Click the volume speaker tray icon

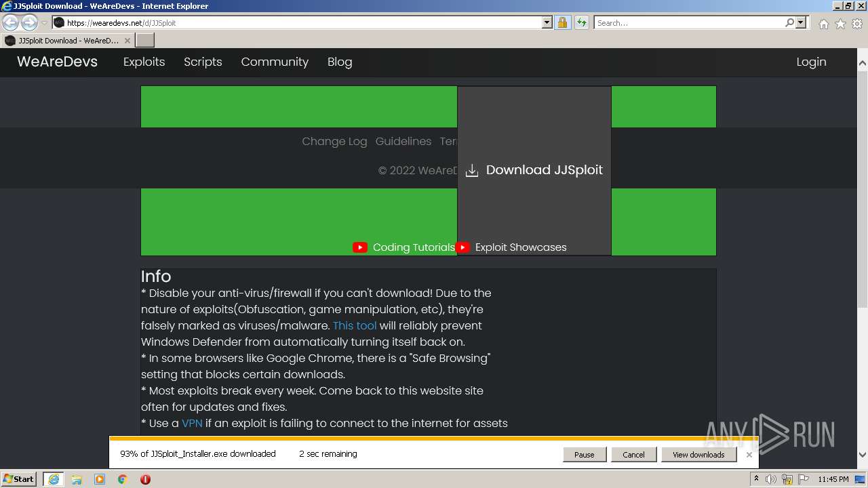coord(771,479)
